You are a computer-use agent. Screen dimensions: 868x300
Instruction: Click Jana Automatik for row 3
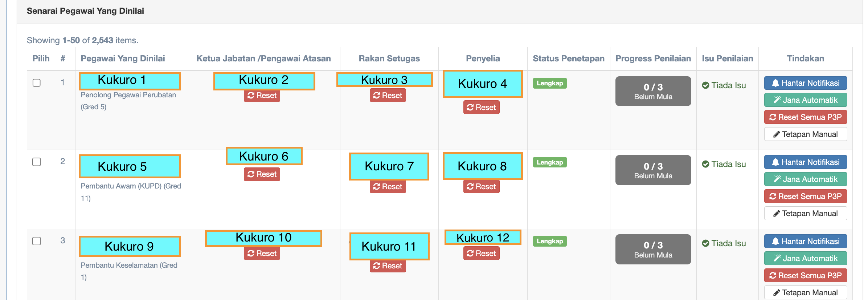point(805,259)
